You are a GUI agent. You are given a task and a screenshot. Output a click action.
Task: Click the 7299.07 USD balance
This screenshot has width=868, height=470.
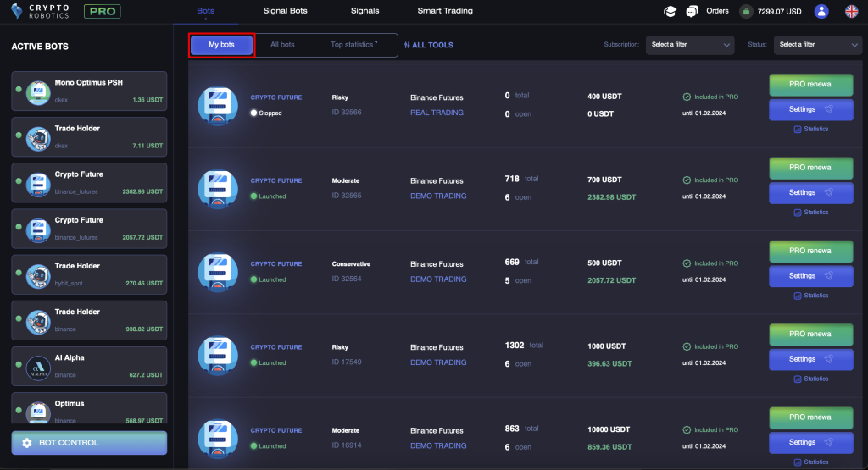point(780,12)
